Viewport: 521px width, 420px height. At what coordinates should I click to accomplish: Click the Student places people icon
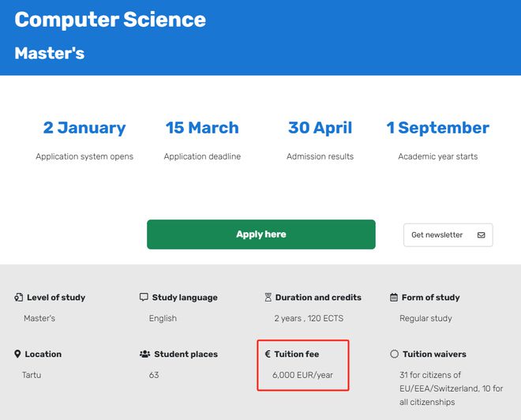pyautogui.click(x=144, y=354)
